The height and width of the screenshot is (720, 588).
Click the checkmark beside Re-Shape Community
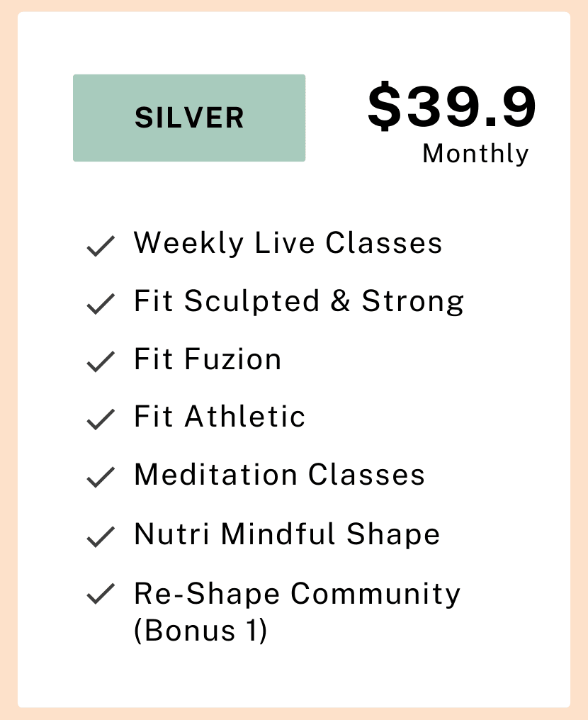point(101,594)
